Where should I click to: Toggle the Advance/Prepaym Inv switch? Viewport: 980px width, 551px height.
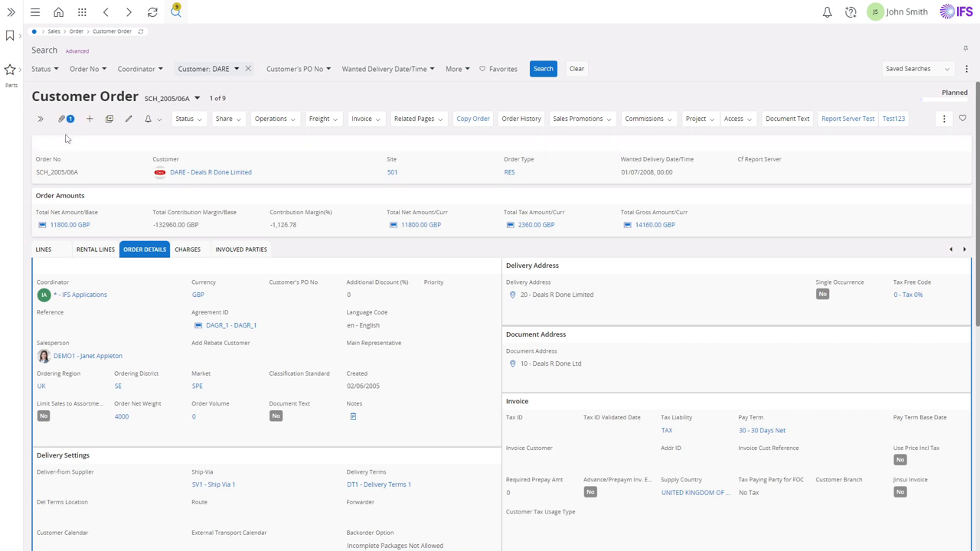pyautogui.click(x=590, y=491)
